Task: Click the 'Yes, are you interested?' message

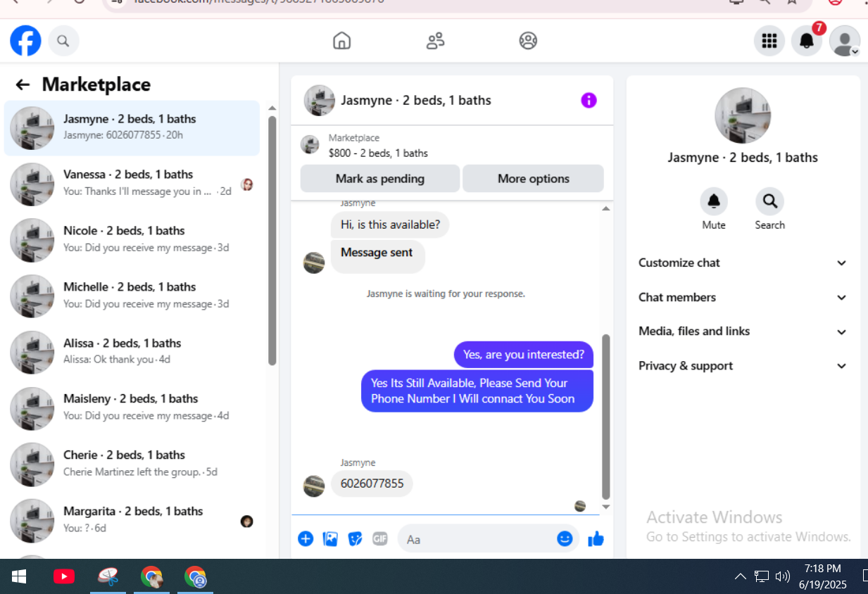Action: (x=524, y=355)
